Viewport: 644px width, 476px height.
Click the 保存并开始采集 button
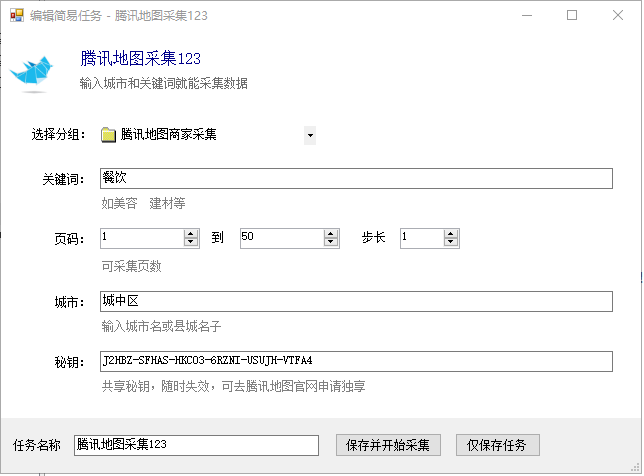pos(388,445)
